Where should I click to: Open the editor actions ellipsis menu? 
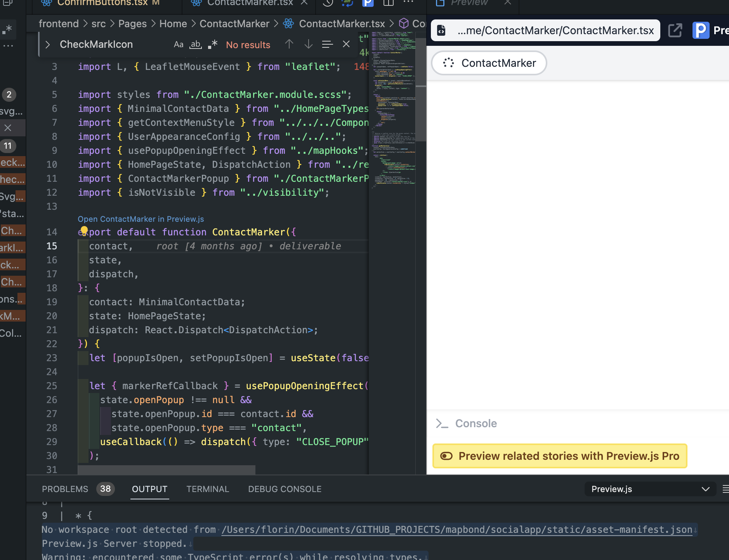coord(409,2)
